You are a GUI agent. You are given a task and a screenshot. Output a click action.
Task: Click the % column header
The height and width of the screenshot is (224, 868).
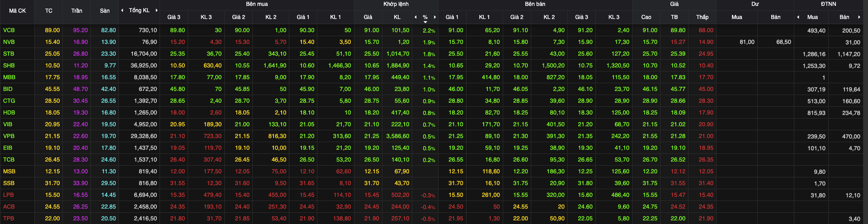click(x=425, y=17)
